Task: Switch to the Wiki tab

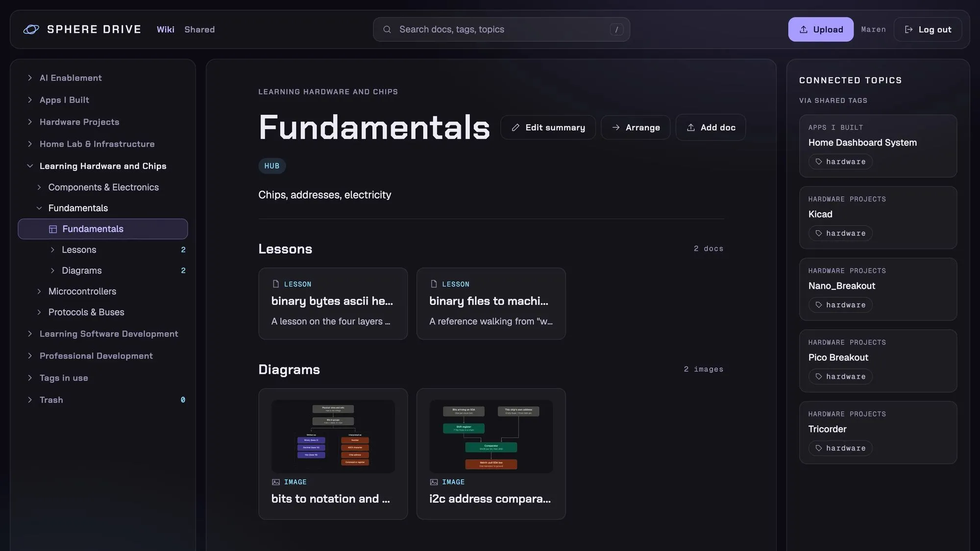Action: [x=166, y=29]
